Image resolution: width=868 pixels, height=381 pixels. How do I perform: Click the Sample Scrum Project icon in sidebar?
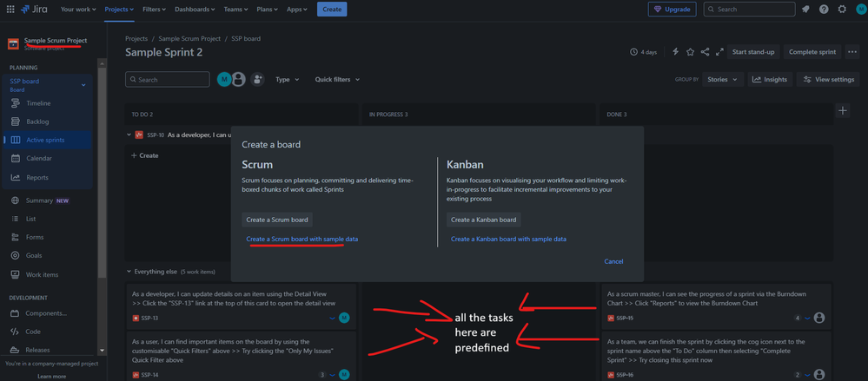[x=13, y=44]
